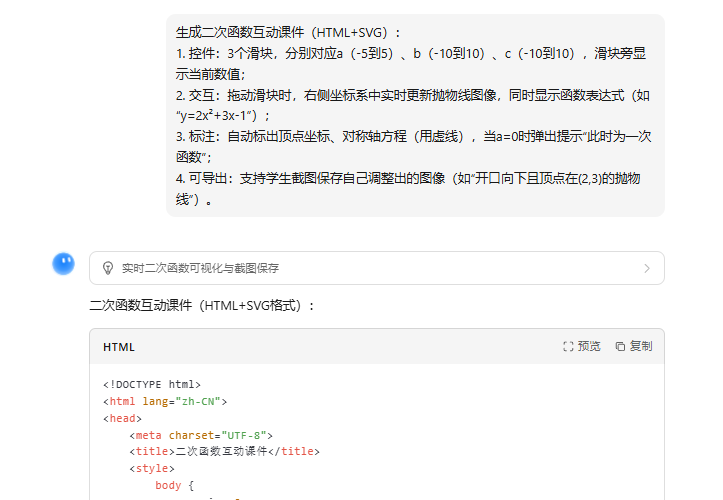The width and height of the screenshot is (723, 500).
Task: Click the meta charset="UTF-8" code line
Action: (200, 435)
